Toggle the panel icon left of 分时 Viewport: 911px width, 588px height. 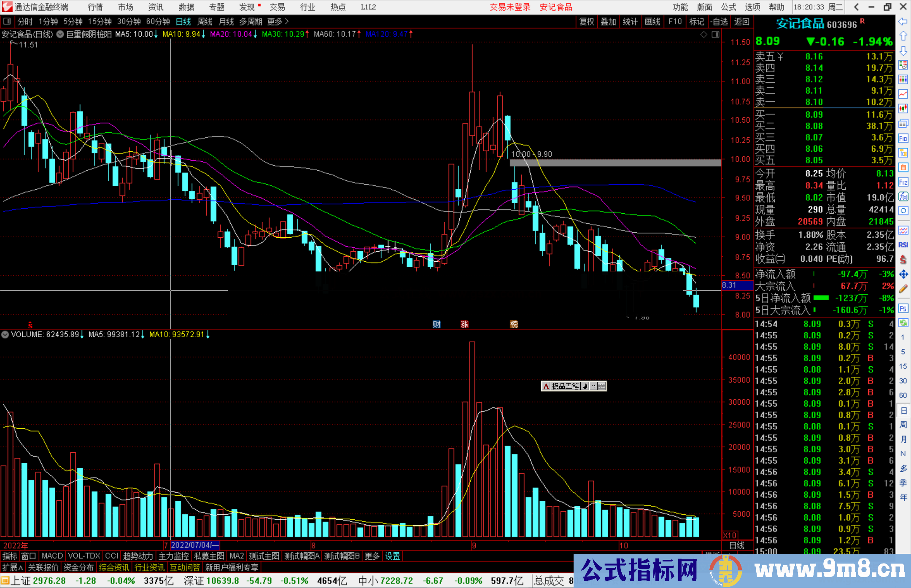[x=7, y=21]
